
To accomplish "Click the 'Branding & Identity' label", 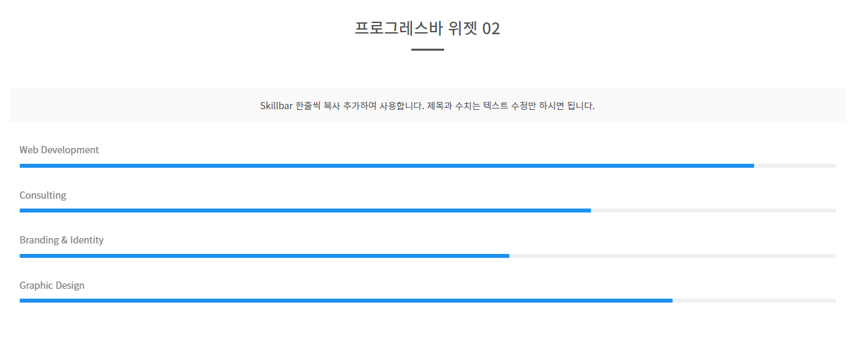I will pyautogui.click(x=62, y=240).
